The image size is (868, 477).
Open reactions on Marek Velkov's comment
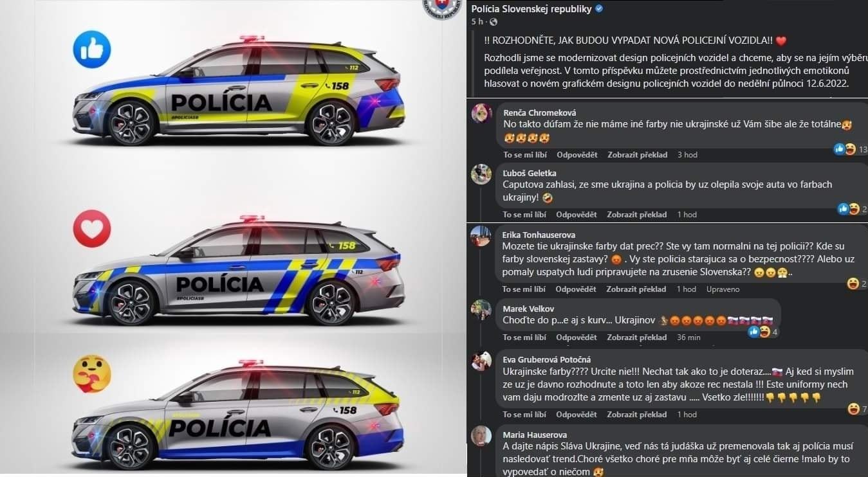pos(764,332)
